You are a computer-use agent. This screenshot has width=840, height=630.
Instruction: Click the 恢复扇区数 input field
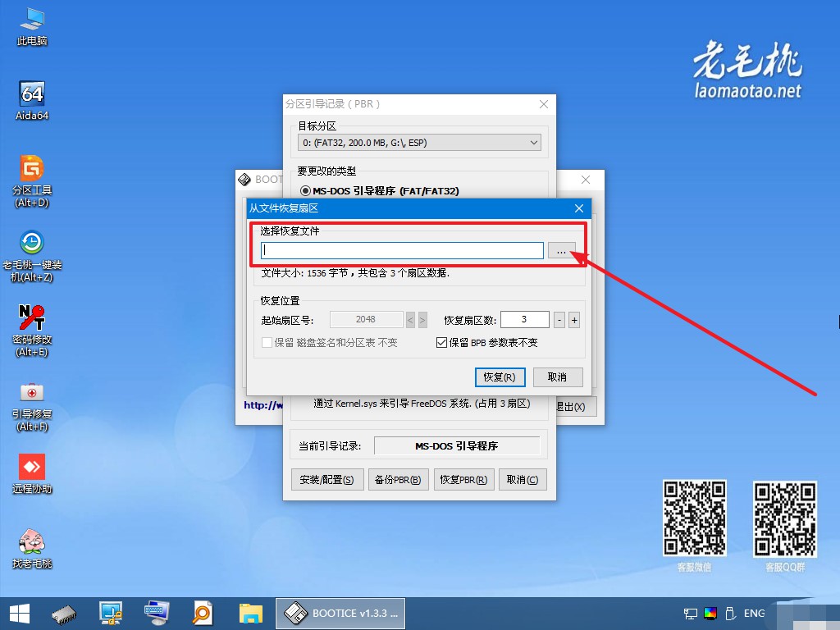pyautogui.click(x=524, y=320)
